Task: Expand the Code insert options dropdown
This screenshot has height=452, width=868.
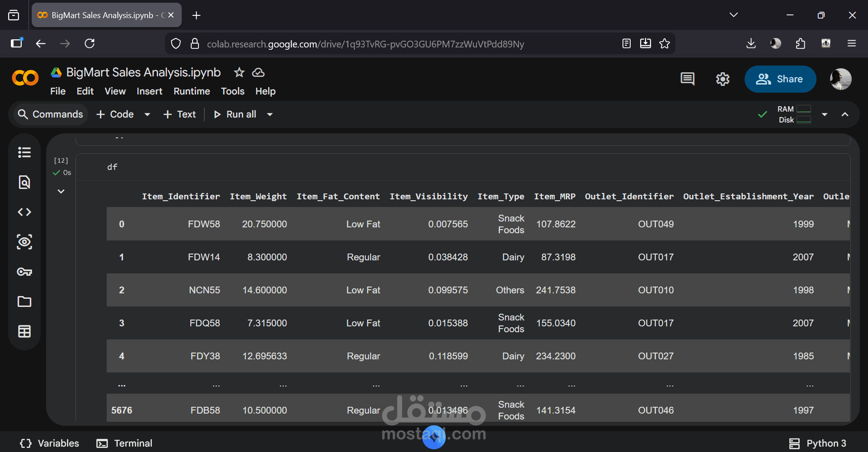Action: pyautogui.click(x=147, y=114)
